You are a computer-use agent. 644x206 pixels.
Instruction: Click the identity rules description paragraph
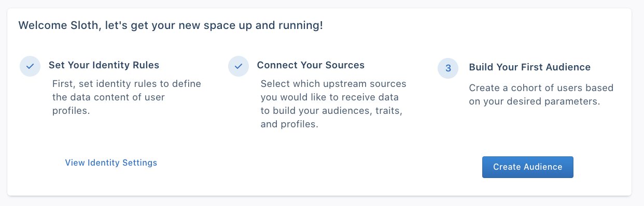point(127,97)
